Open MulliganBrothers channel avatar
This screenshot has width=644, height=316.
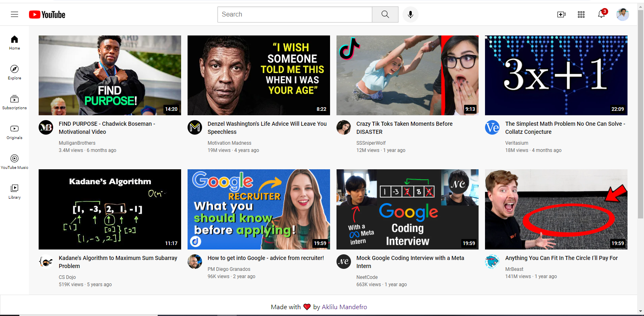(46, 127)
